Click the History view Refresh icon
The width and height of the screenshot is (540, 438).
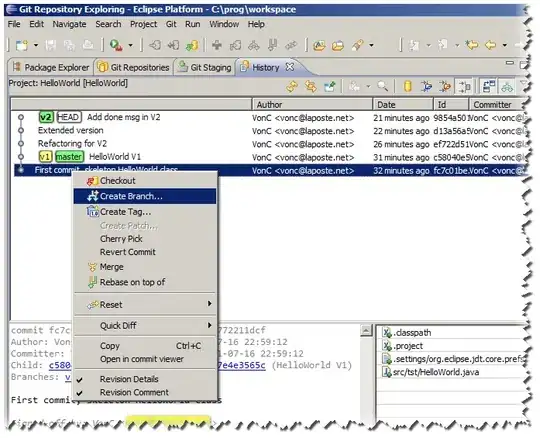pyautogui.click(x=292, y=86)
